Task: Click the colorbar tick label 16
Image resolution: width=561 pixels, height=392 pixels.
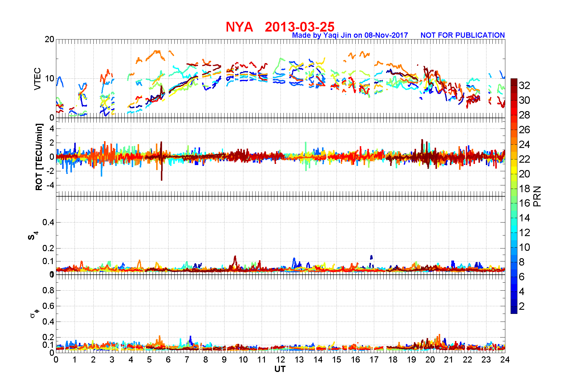Action: click(524, 203)
